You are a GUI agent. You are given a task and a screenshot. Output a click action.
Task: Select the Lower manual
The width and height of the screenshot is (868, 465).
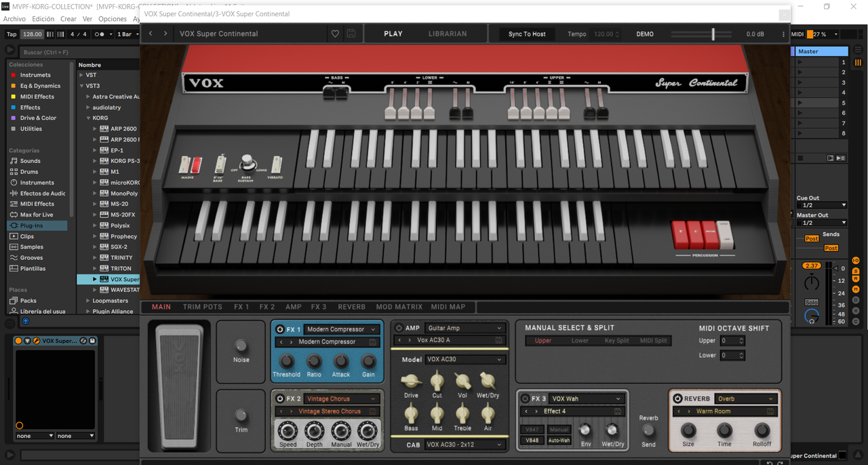coord(580,341)
